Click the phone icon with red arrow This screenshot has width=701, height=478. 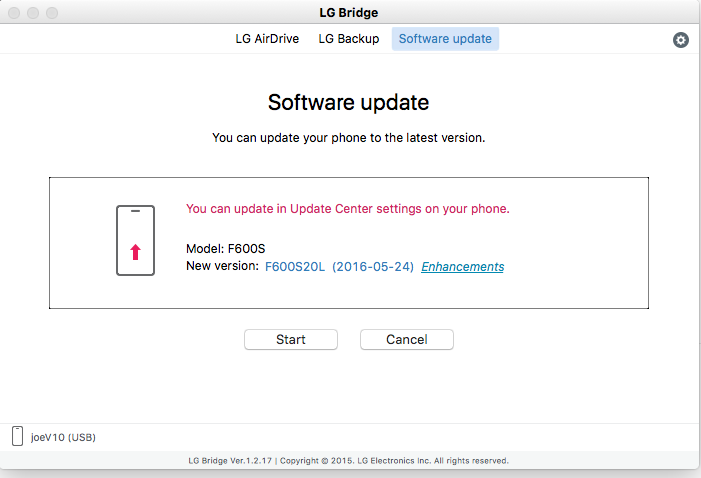click(135, 240)
